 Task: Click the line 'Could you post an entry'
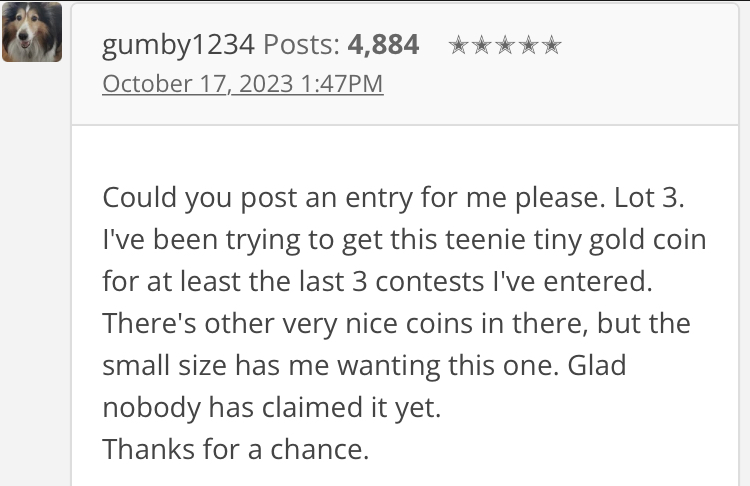[x=393, y=198]
